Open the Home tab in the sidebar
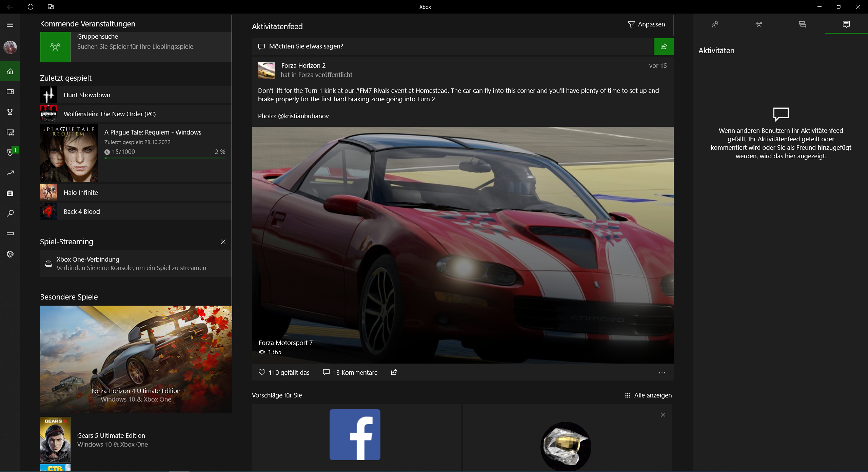This screenshot has width=868, height=472. point(10,71)
